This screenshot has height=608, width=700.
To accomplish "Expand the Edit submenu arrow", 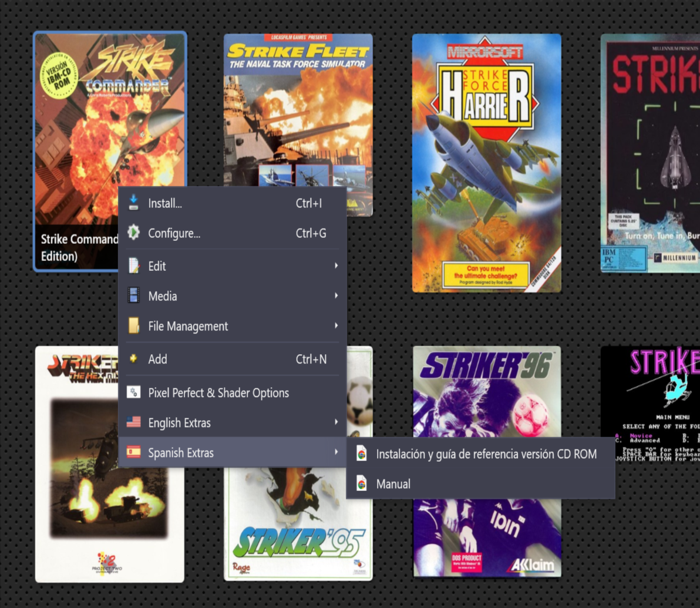I will [x=336, y=266].
